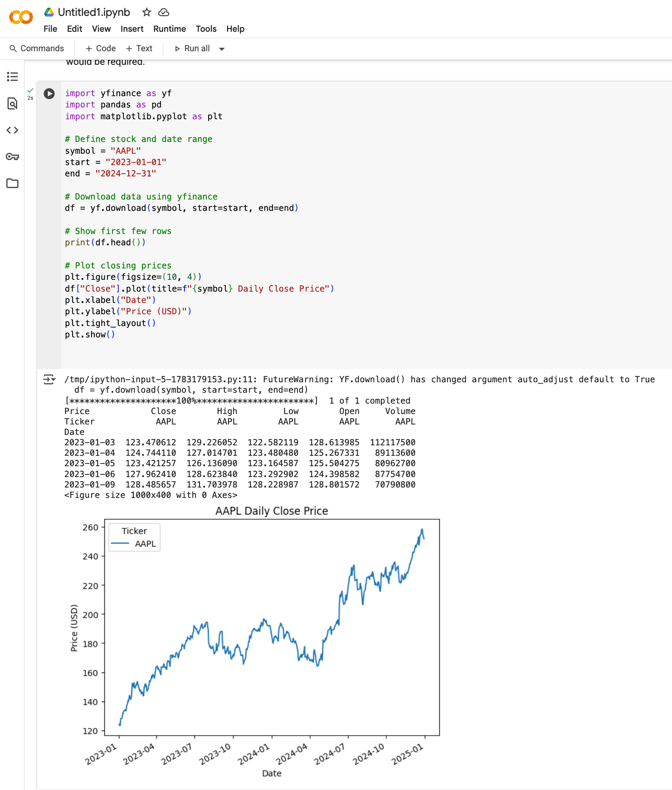Viewport: 672px width, 790px height.
Task: Click the 'Figure size 1000x400' output text
Action: [x=151, y=495]
